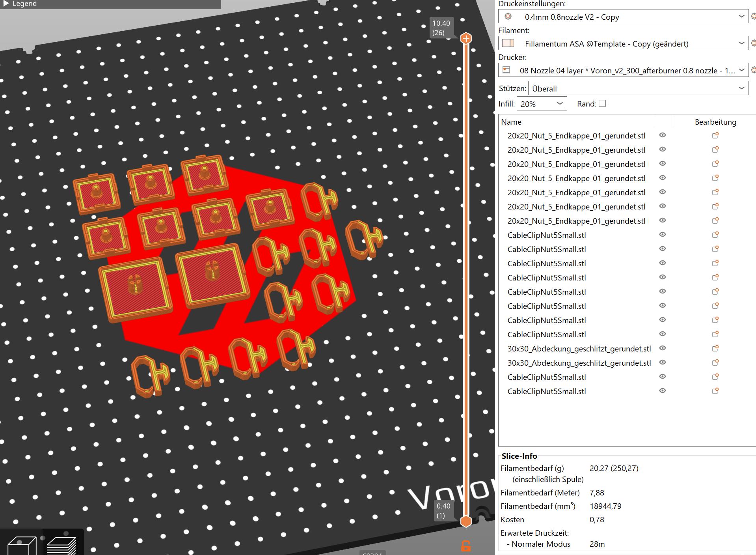
Task: Click the print time value 28m
Action: click(x=597, y=544)
